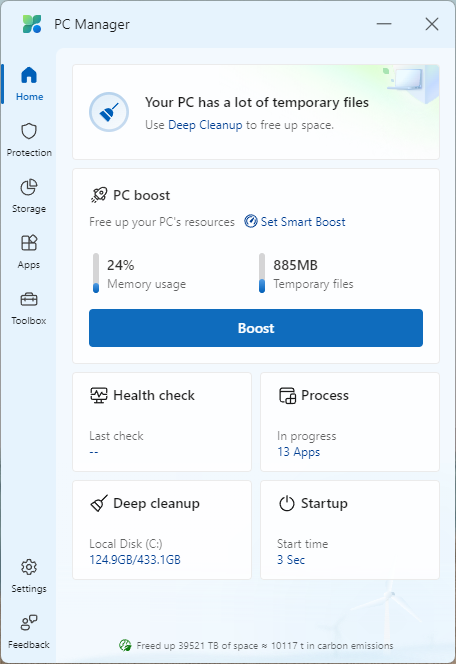Click the broom cleanup icon in banner
Screen dimensions: 456x664
[x=109, y=112]
